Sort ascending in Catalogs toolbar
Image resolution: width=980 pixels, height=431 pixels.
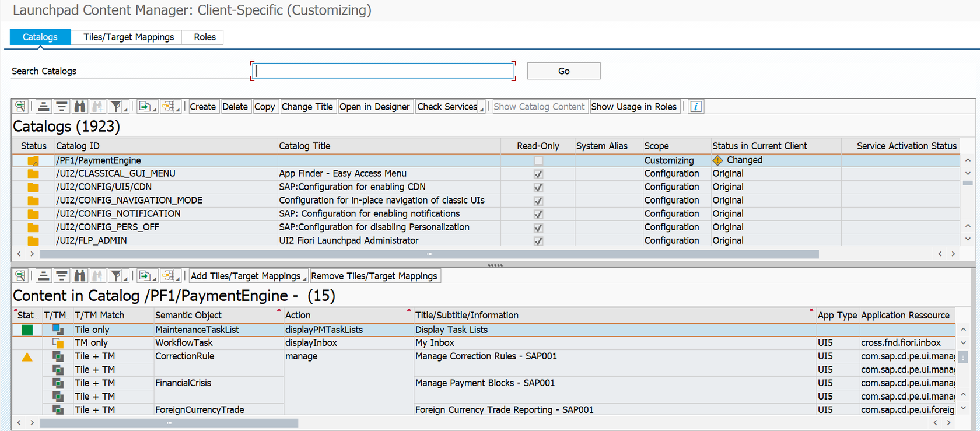[x=44, y=107]
